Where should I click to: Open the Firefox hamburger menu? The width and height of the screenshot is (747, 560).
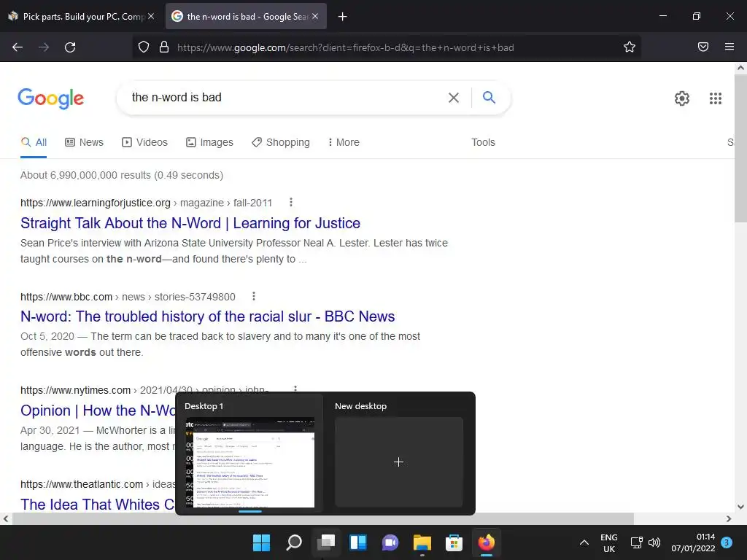pyautogui.click(x=729, y=47)
